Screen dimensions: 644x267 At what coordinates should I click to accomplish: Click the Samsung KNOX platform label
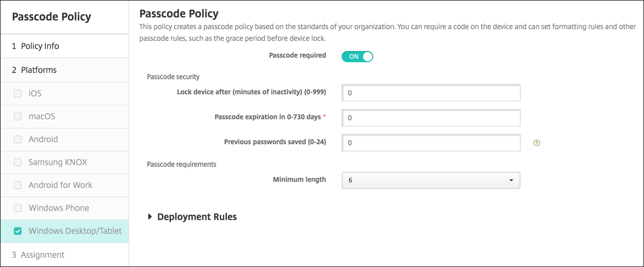(x=58, y=162)
